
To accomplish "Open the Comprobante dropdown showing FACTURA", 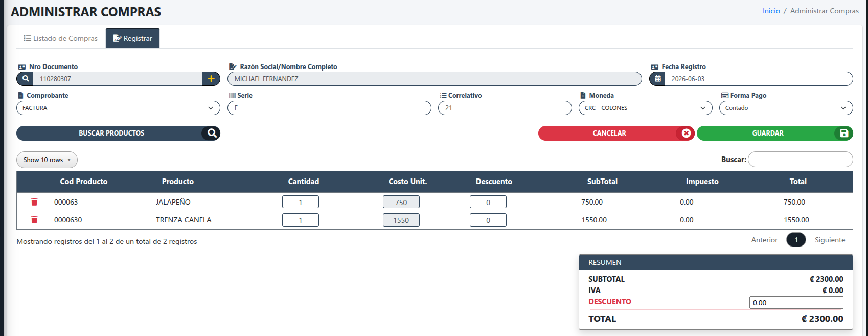I will coord(118,108).
